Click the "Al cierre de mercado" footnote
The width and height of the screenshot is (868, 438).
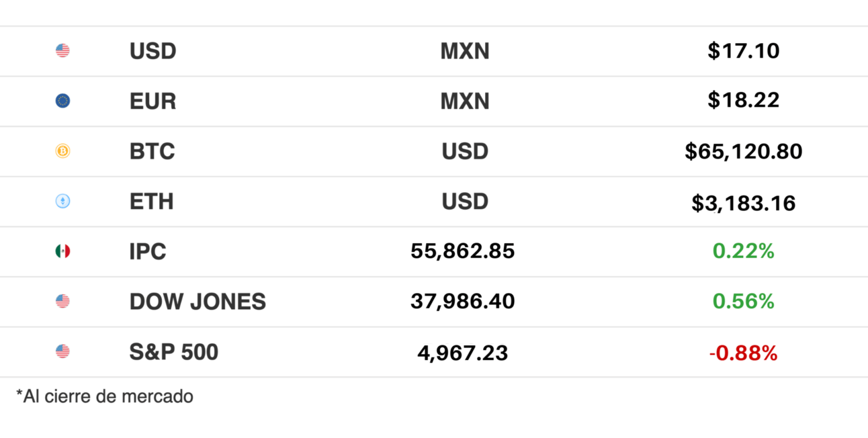105,396
